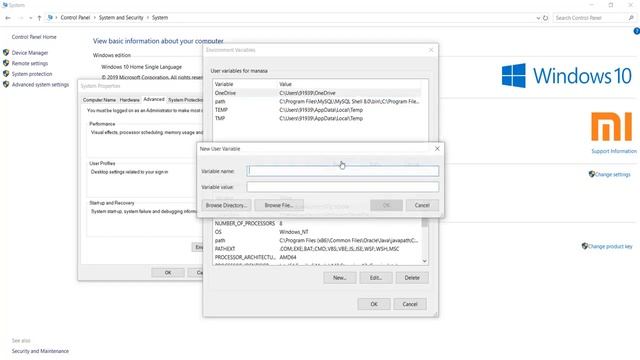Click Cancel in New User Variable dialog
The image size is (640, 360).
[x=422, y=205]
